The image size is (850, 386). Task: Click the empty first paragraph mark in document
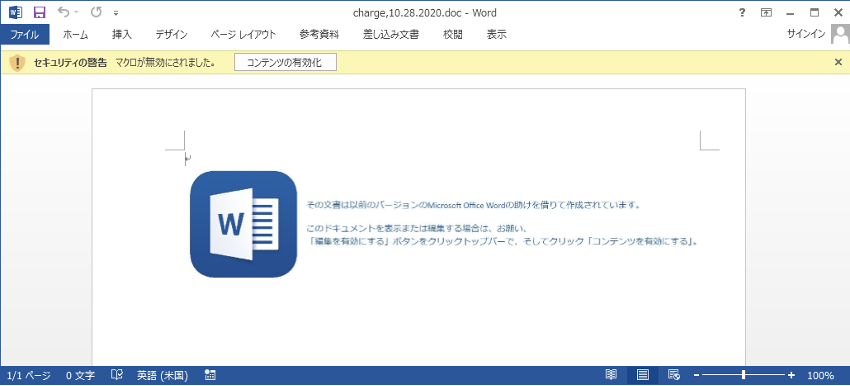point(187,158)
